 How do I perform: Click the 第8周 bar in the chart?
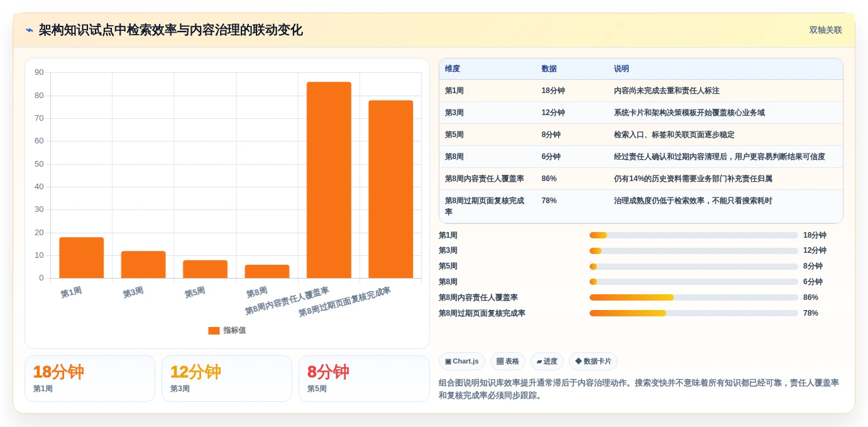[x=267, y=272]
